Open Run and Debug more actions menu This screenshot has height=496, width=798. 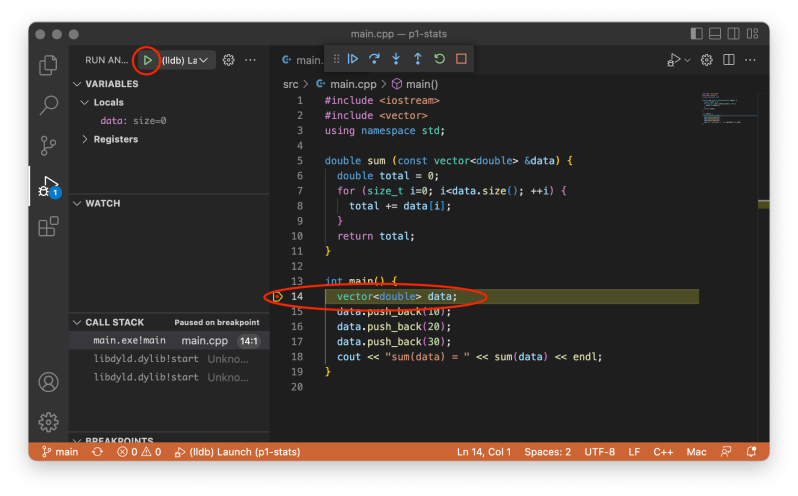[250, 60]
